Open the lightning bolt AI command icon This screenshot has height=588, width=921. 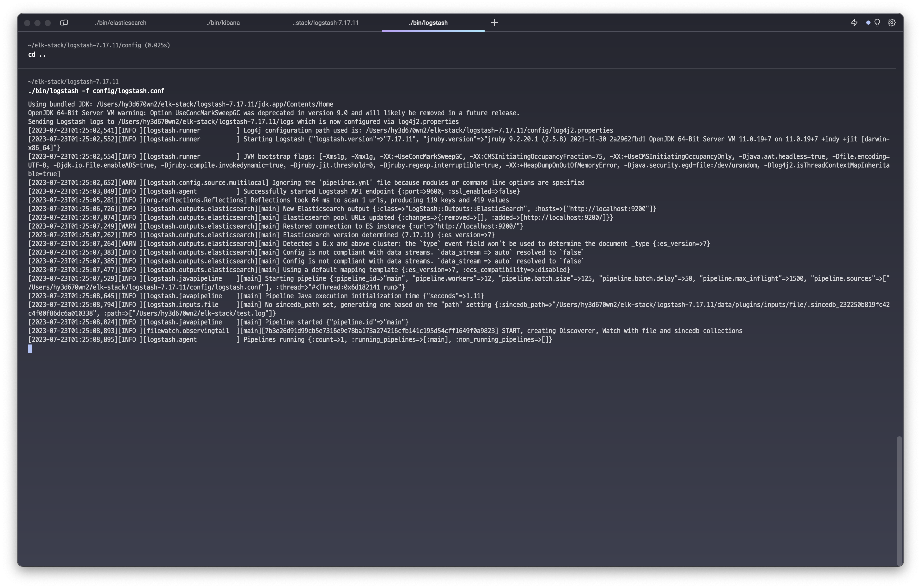tap(854, 23)
